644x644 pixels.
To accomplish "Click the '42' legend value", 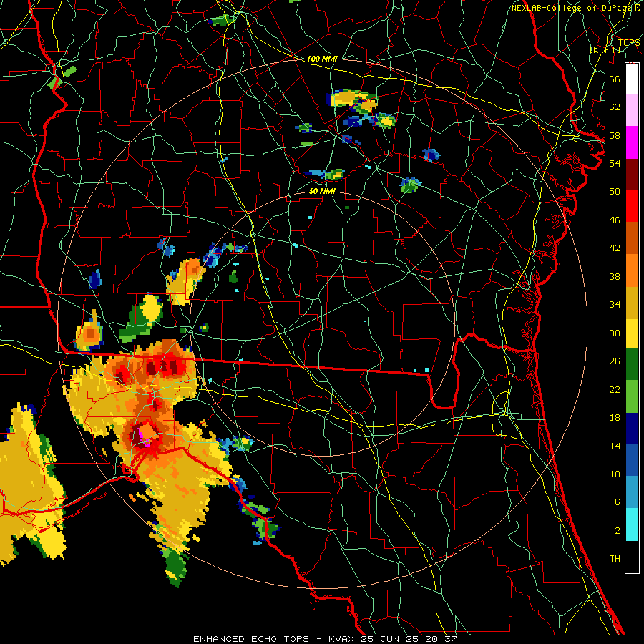I will 615,248.
